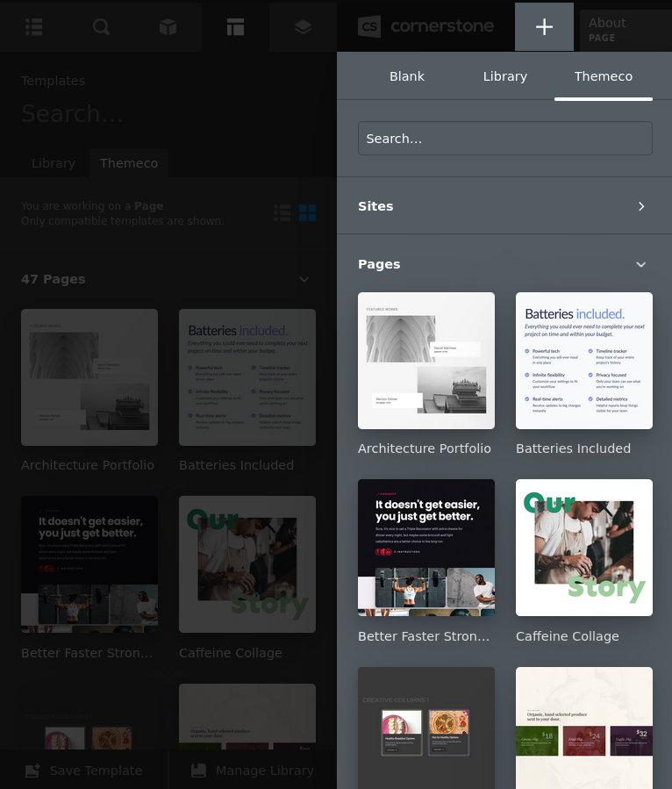Image resolution: width=672 pixels, height=789 pixels.
Task: Select the templates layout icon
Action: tap(235, 26)
